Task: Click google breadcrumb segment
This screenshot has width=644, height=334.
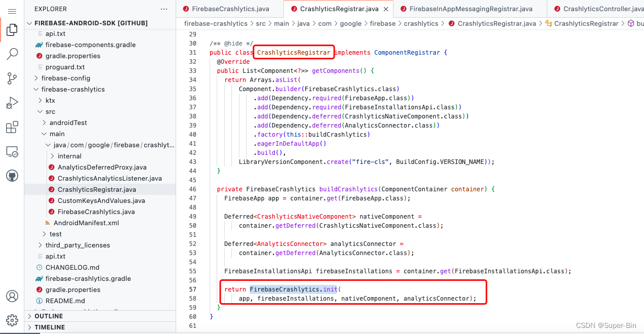Action: coord(351,23)
